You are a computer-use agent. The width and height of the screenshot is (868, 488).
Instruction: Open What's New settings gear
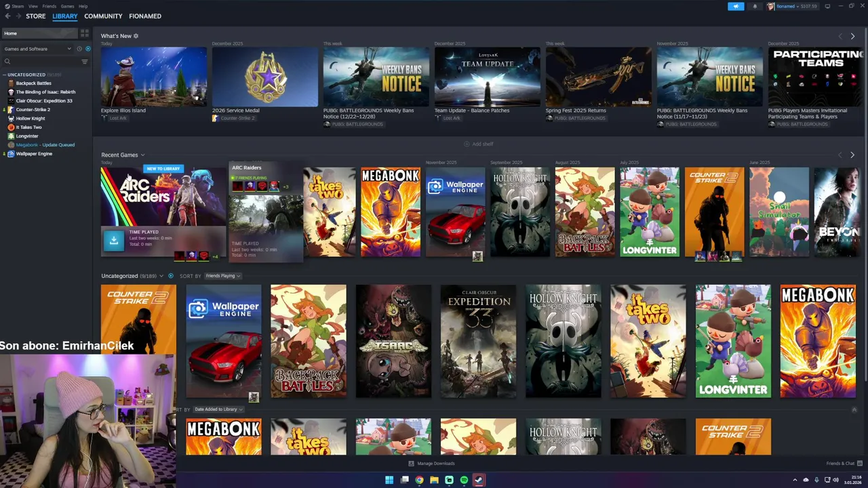136,36
